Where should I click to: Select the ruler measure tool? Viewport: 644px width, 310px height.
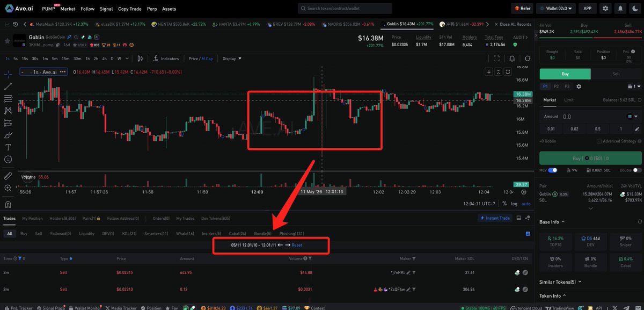tap(8, 176)
